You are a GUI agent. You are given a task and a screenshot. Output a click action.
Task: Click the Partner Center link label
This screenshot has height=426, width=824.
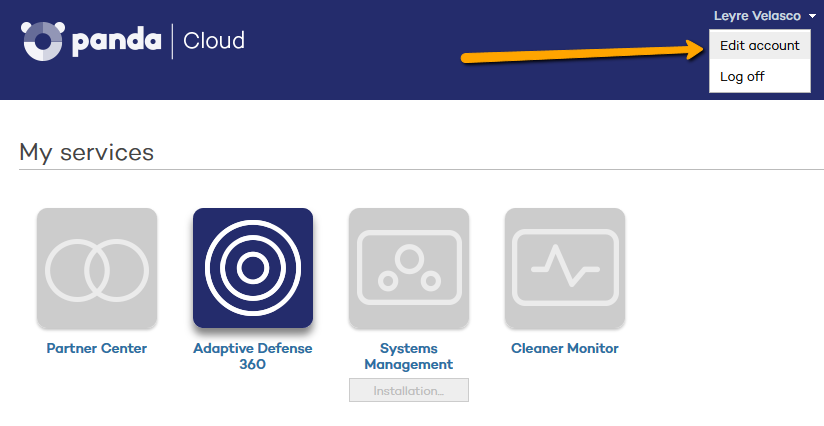click(97, 348)
